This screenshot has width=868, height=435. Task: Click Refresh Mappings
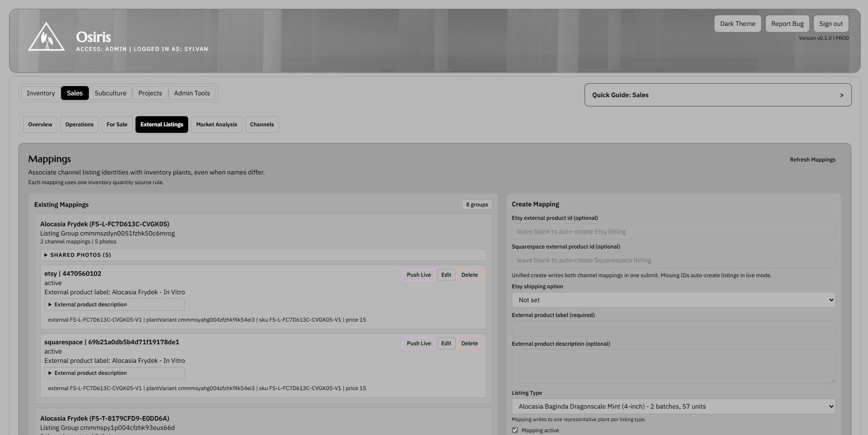[x=813, y=159]
